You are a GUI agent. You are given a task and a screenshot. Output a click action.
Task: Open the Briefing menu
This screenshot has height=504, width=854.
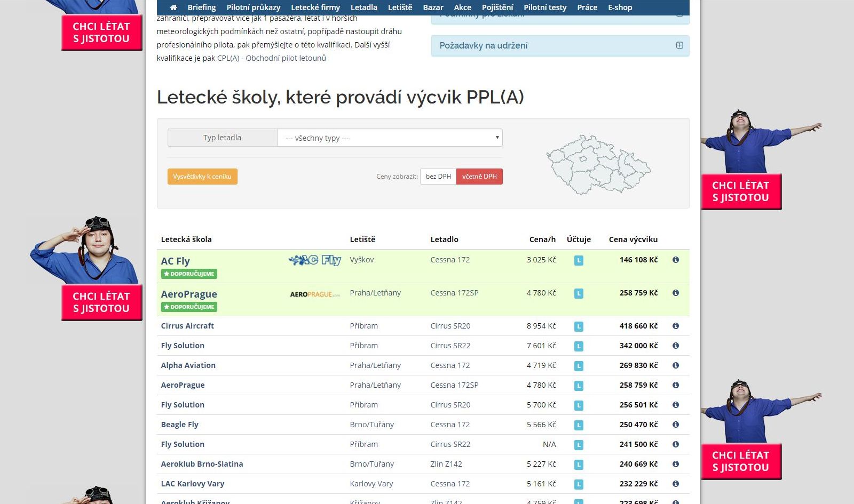point(202,7)
